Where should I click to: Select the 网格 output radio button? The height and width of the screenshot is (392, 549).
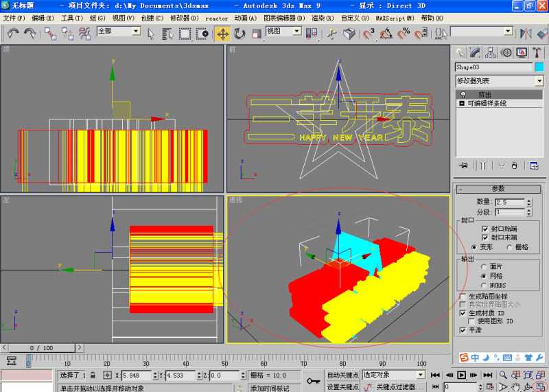coord(484,276)
